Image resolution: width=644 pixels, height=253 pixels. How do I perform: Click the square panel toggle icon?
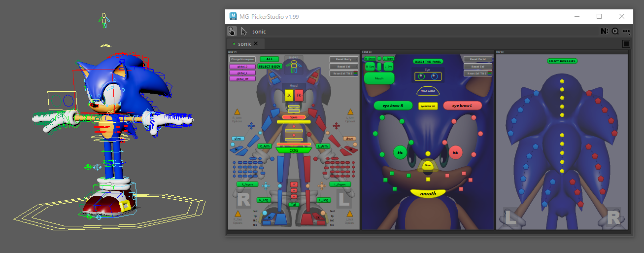[x=626, y=44]
